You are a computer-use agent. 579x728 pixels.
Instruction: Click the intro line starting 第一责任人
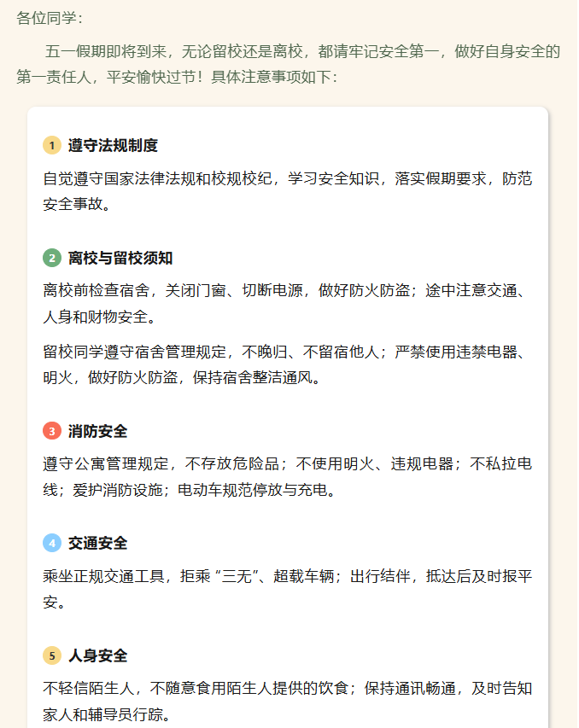[x=177, y=77]
